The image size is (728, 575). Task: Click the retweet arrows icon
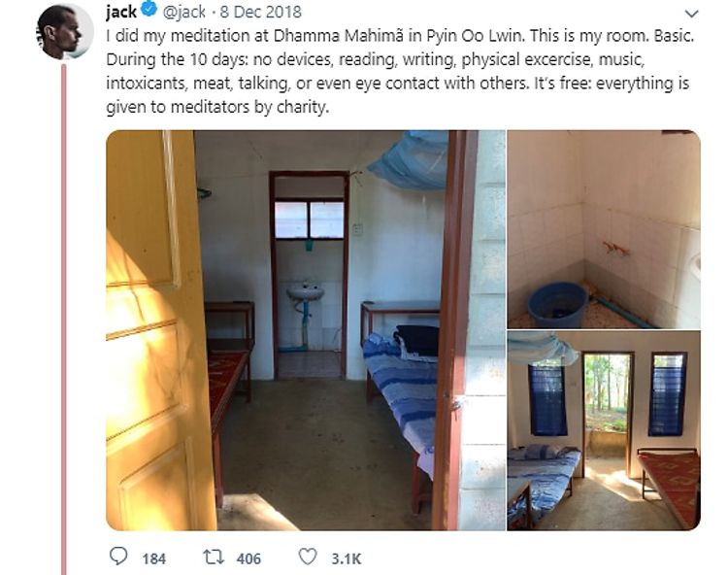point(214,557)
